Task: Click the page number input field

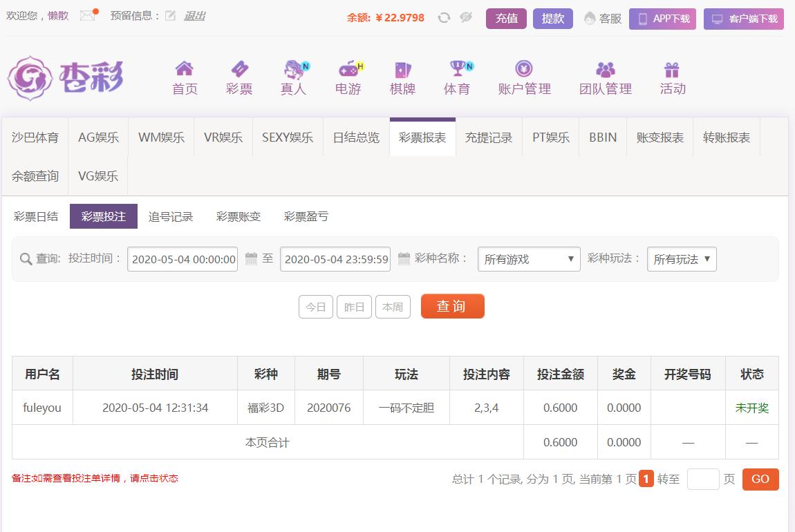Action: pos(702,479)
